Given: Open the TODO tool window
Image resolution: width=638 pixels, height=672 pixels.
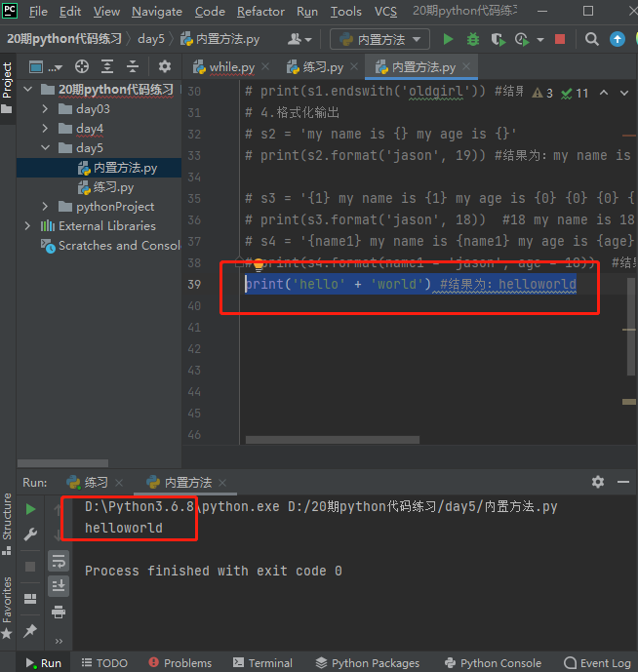Looking at the screenshot, I should point(104,663).
